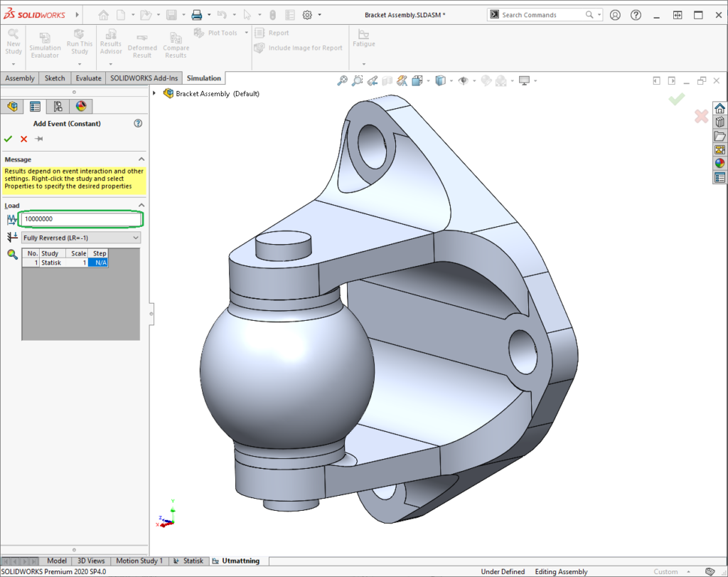
Task: Expand the Bracket Assembly tree node
Action: tap(155, 93)
